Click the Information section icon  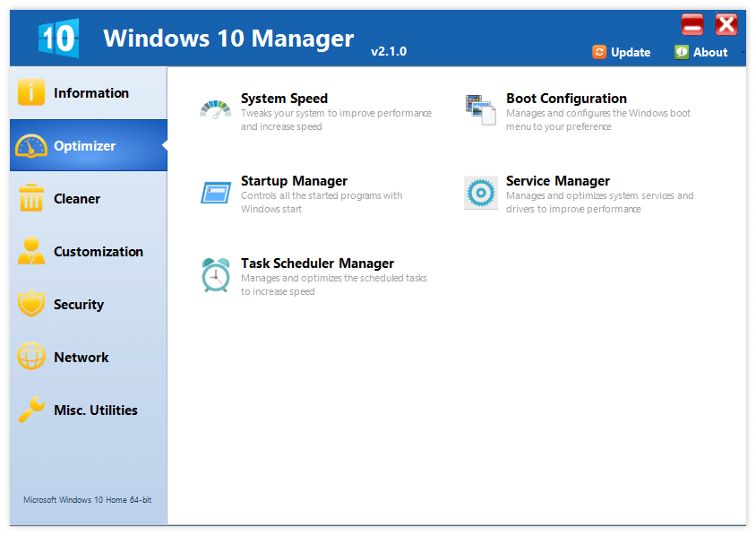31,92
